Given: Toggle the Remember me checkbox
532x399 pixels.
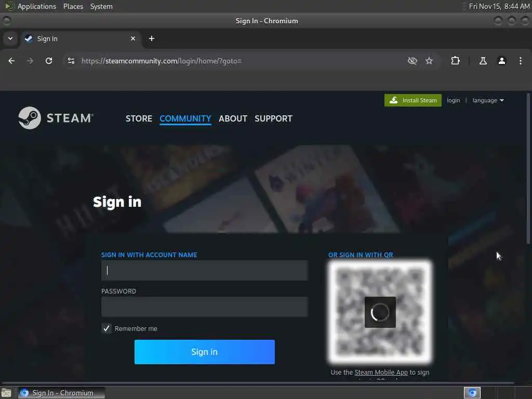Looking at the screenshot, I should (x=107, y=328).
